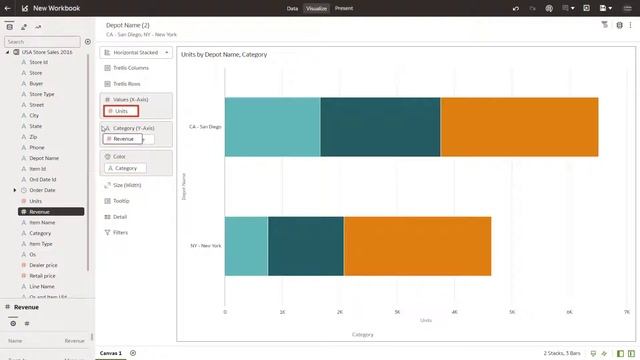
Task: Open the Horizontal Stacked chart type dropdown
Action: click(x=136, y=52)
